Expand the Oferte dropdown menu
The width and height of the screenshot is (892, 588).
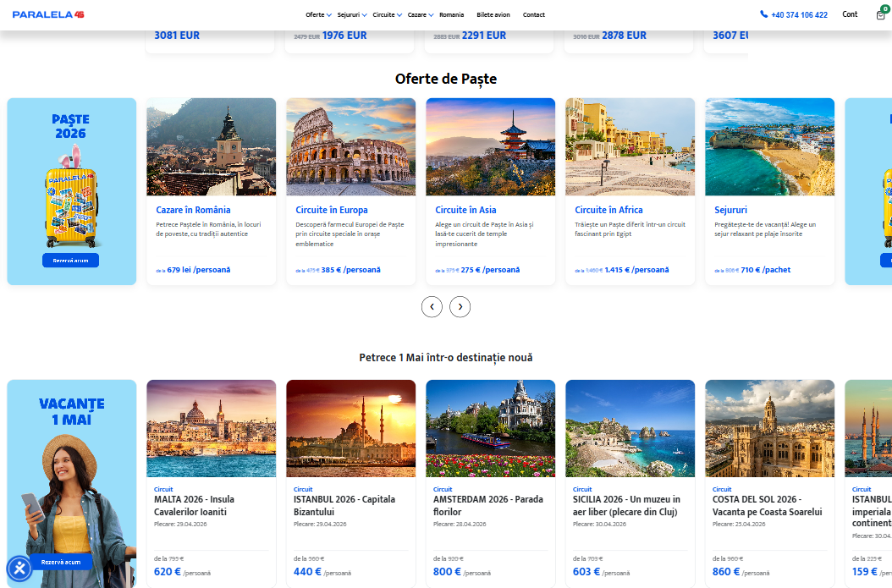318,15
